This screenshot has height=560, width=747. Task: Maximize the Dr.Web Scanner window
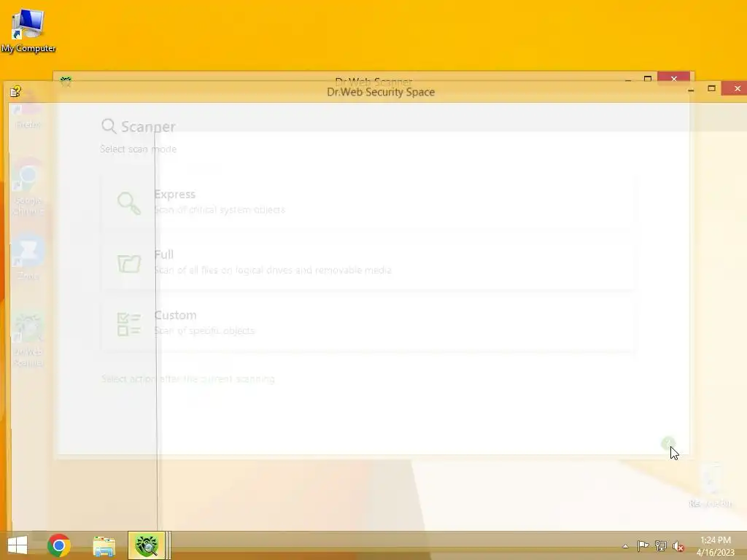point(648,79)
